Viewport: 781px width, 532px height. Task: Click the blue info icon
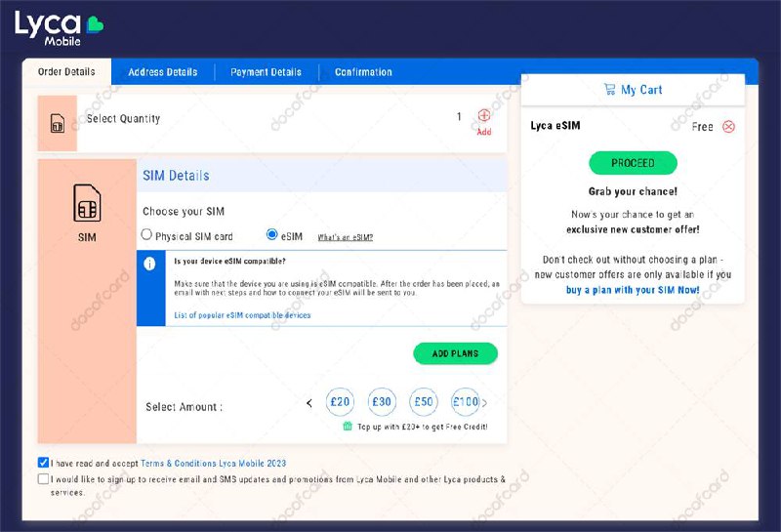(x=150, y=264)
